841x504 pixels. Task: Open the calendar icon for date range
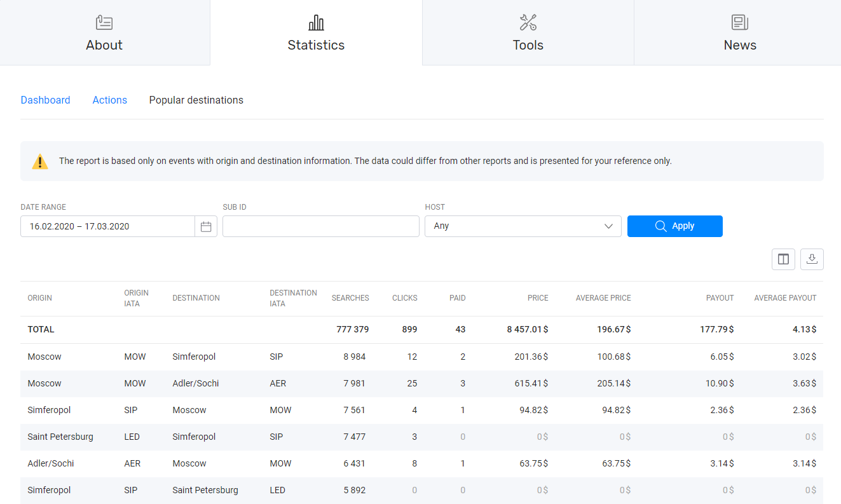click(x=206, y=226)
